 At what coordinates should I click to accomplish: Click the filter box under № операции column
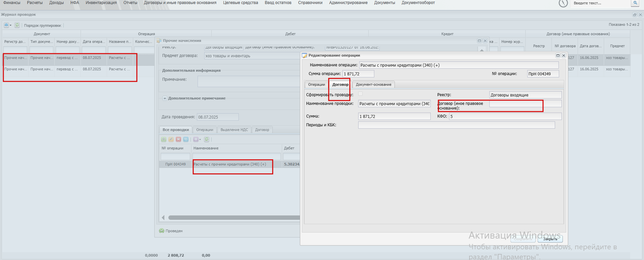click(175, 156)
